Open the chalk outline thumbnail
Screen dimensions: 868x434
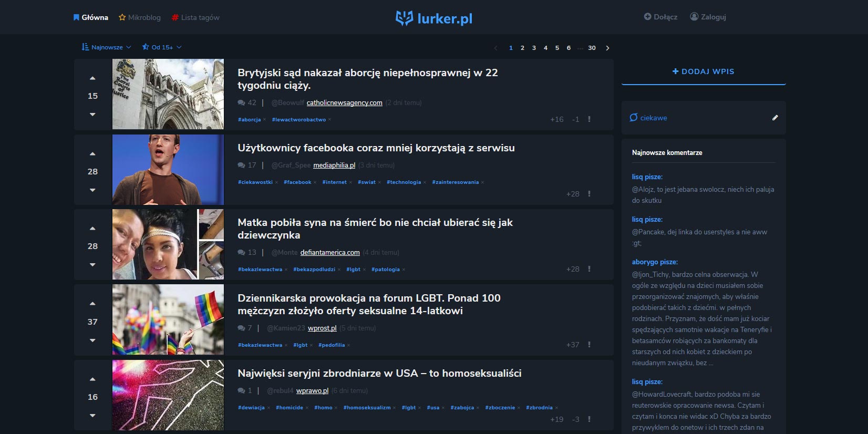(168, 395)
